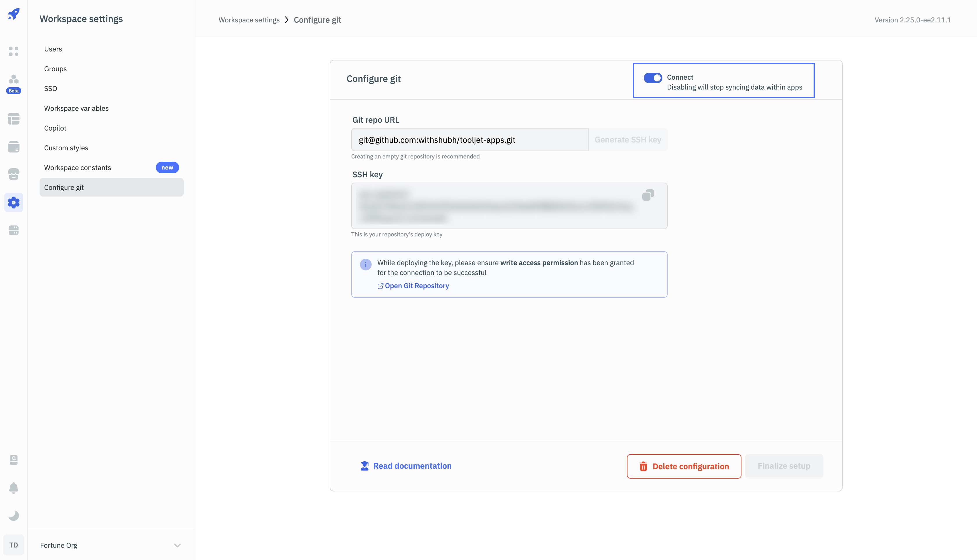Open the apps dashboard grid icon

pyautogui.click(x=13, y=51)
